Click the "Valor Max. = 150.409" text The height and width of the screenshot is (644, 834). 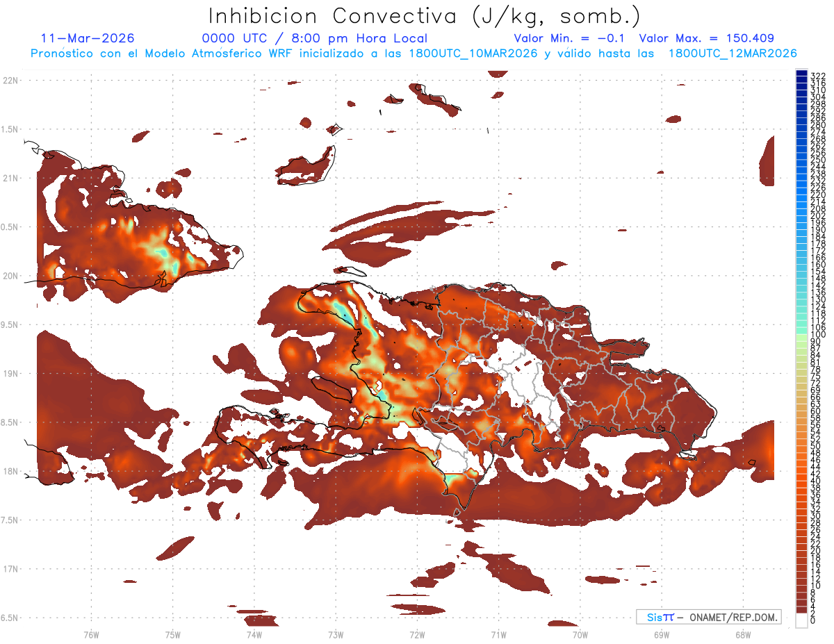pyautogui.click(x=706, y=38)
